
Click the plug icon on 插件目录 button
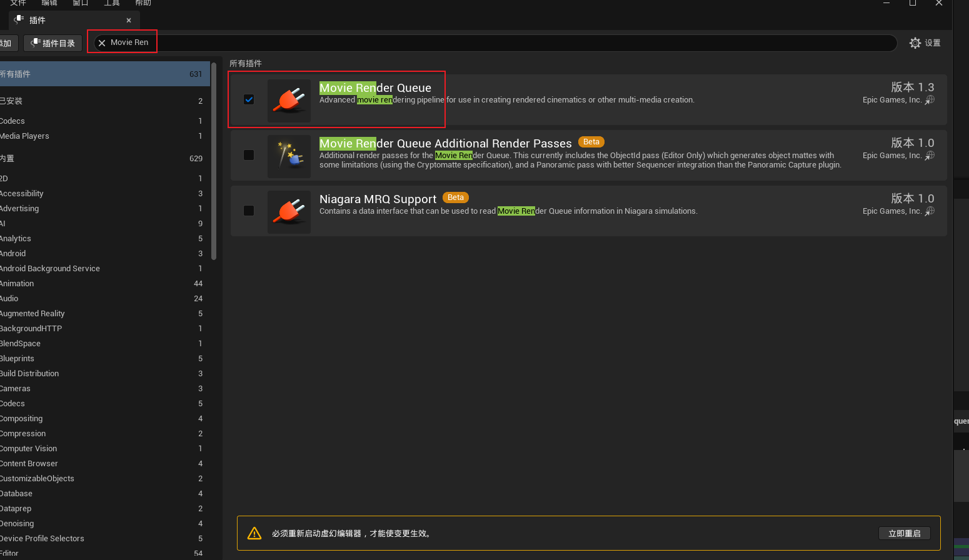click(36, 42)
